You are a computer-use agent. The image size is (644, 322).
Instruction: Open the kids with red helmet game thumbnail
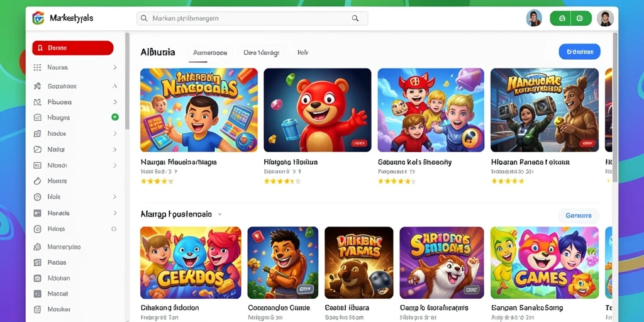tap(431, 110)
